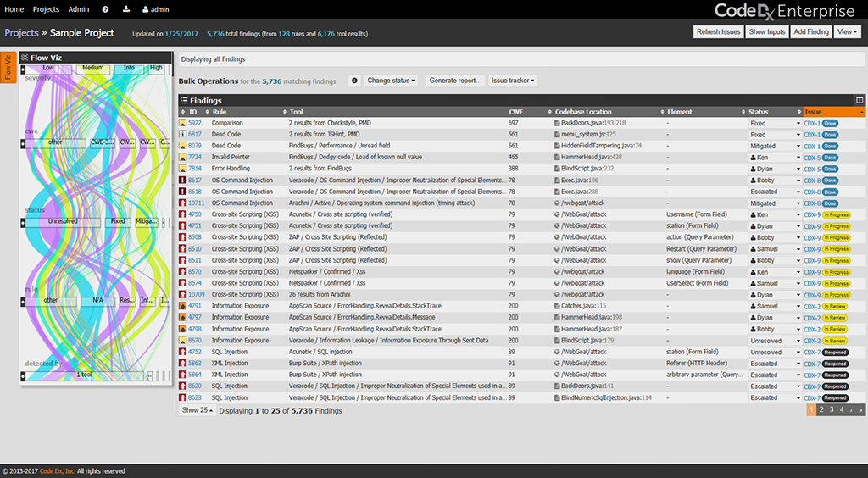Click info severity icon for finding 6817
Screen dimensions: 868x478
183,135
